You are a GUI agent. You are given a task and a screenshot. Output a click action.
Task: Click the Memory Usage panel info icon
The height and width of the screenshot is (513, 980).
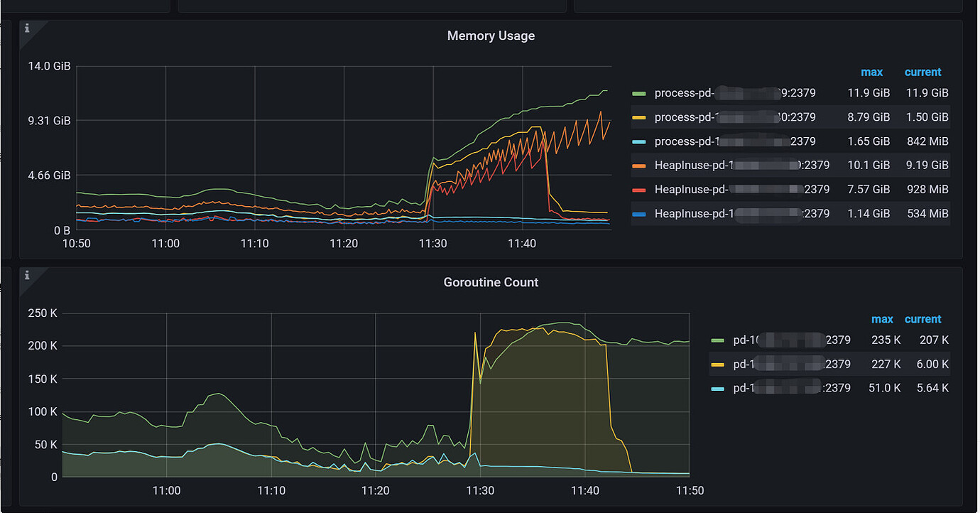click(x=28, y=28)
